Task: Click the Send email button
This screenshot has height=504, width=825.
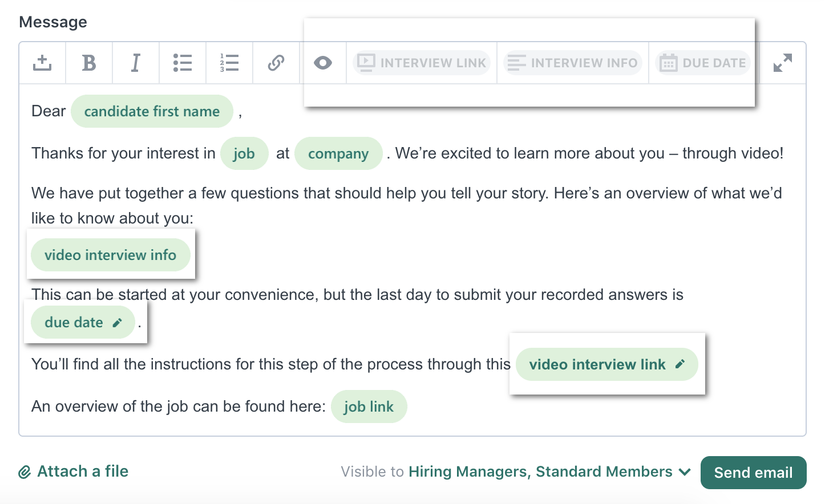Action: pos(753,473)
